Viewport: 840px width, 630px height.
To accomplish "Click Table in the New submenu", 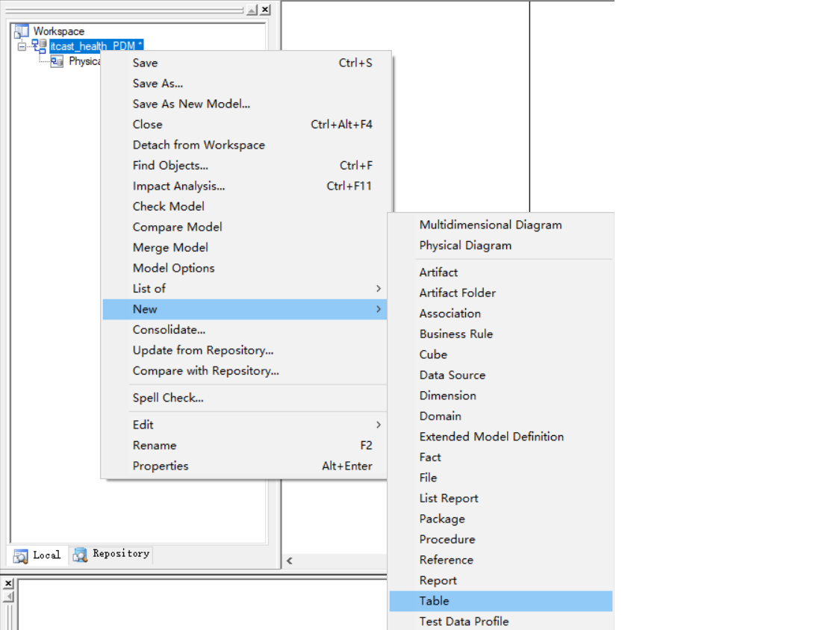I will click(x=501, y=601).
